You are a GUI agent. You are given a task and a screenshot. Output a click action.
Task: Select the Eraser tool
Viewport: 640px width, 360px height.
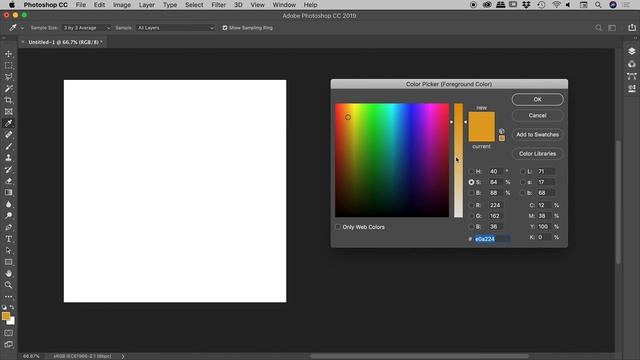pos(9,181)
